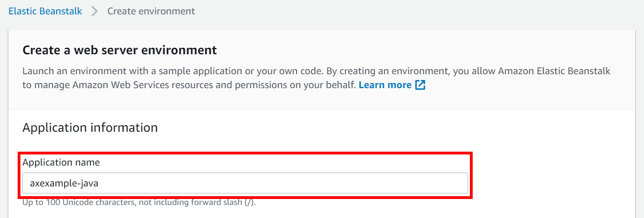This screenshot has height=218, width=644.
Task: Click the Application information section heading
Action: [x=90, y=128]
